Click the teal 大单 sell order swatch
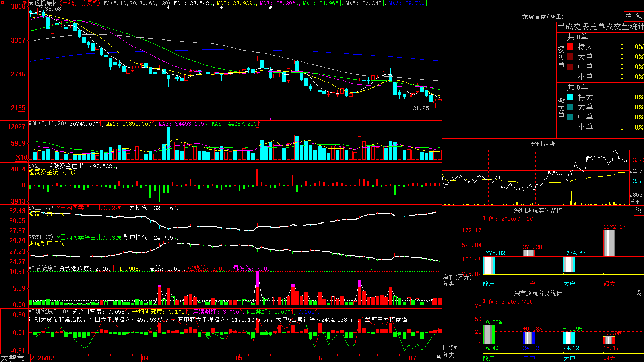The image size is (644, 362). click(570, 107)
